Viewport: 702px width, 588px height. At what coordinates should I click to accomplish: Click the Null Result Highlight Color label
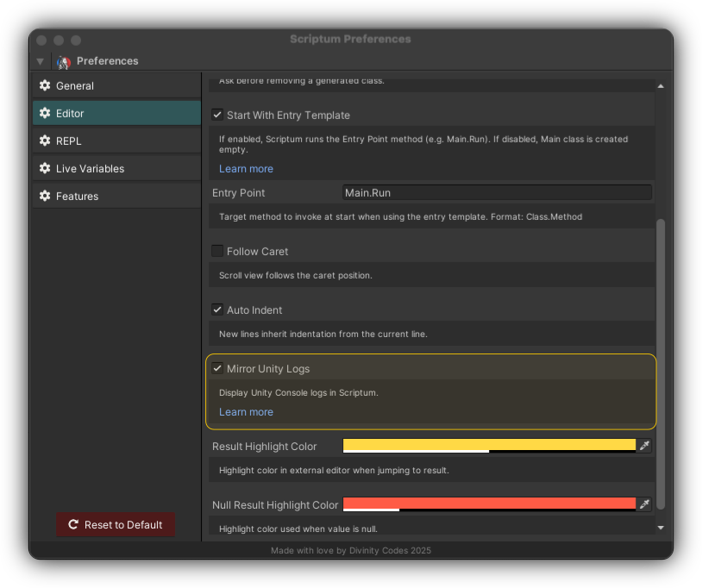click(x=275, y=504)
